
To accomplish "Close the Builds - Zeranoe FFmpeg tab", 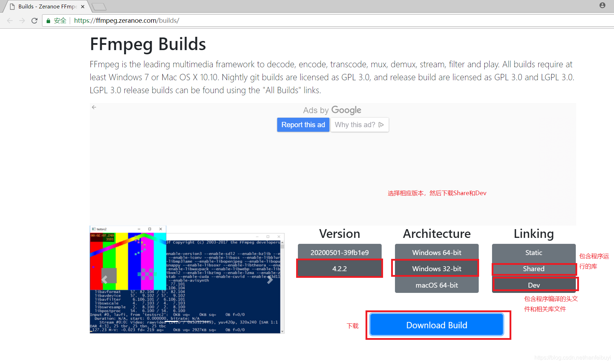I will 83,7.
